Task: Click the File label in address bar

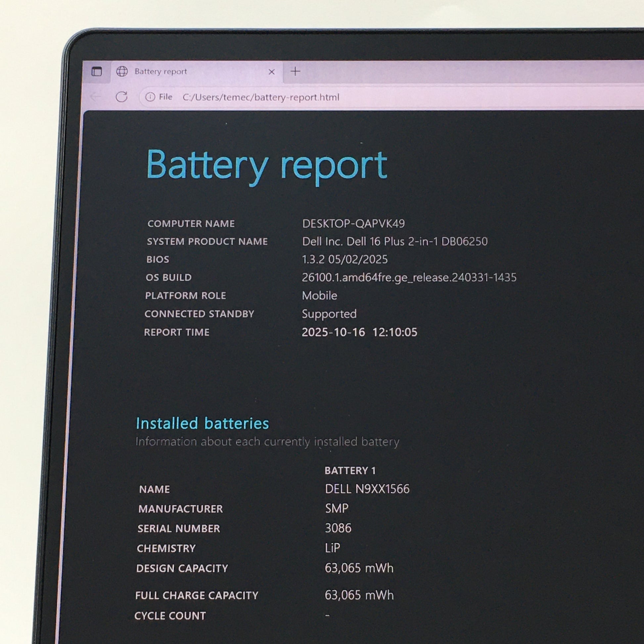Action: point(165,97)
